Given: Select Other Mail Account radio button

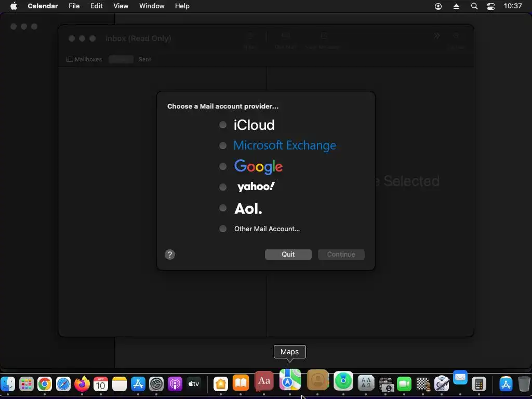Looking at the screenshot, I should click(222, 229).
